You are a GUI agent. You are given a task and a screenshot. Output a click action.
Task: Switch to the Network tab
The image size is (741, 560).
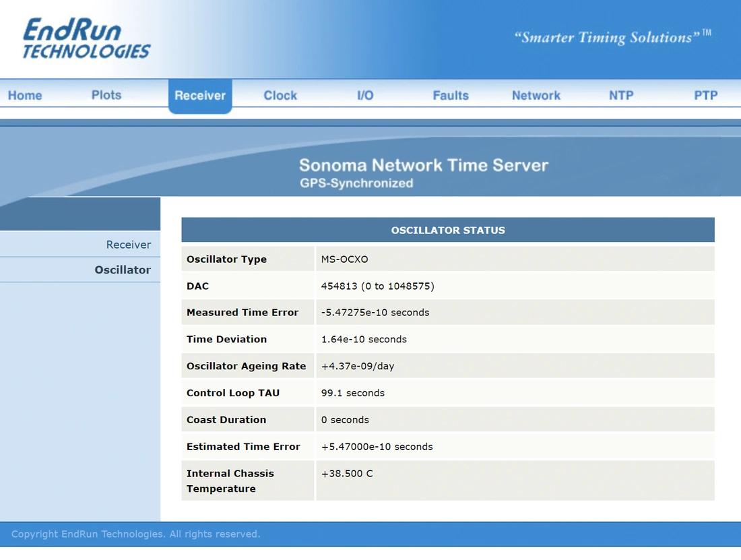pos(536,96)
